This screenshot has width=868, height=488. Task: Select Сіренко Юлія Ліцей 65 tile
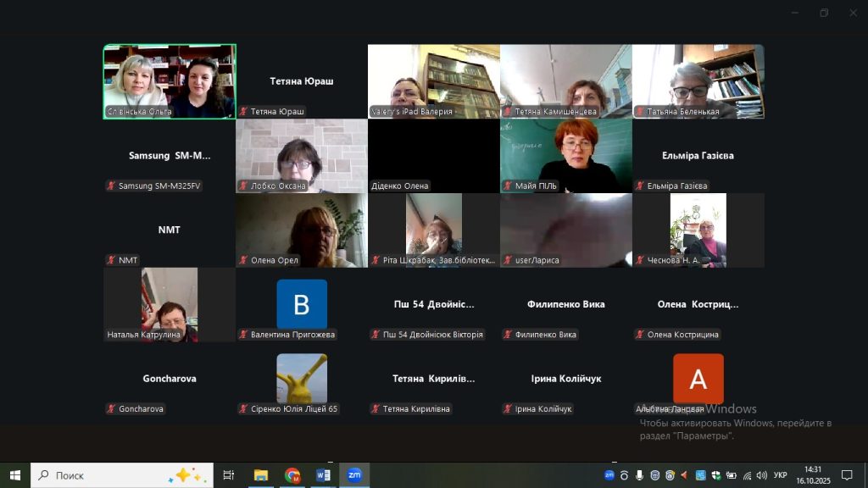coord(302,379)
